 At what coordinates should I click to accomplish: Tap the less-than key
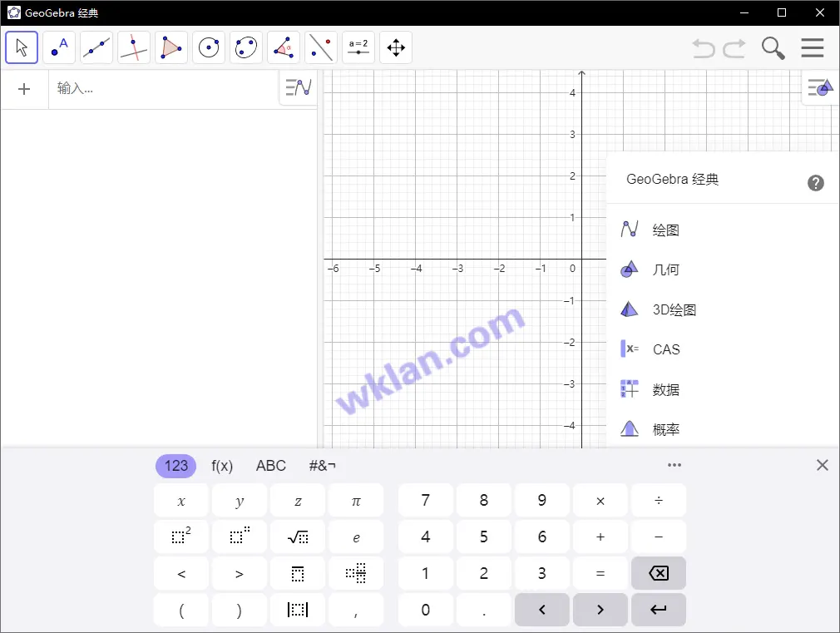181,573
